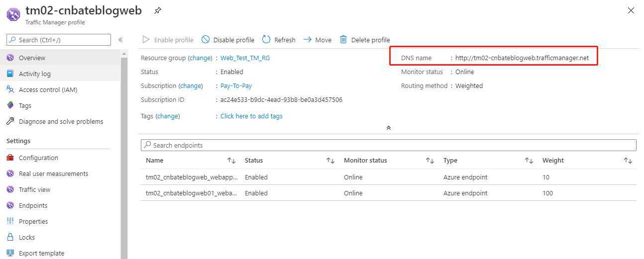Click the subscription ID value
Image resolution: width=644 pixels, height=259 pixels.
pos(281,99)
